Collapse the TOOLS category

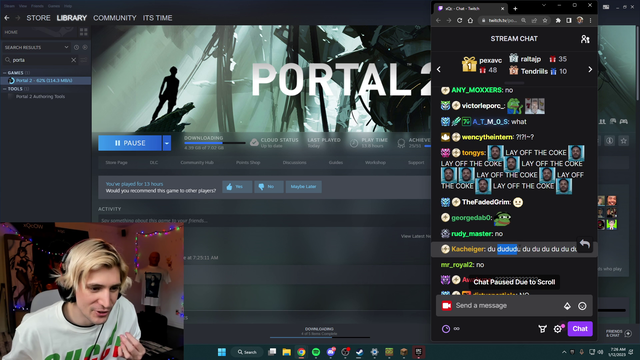5,89
